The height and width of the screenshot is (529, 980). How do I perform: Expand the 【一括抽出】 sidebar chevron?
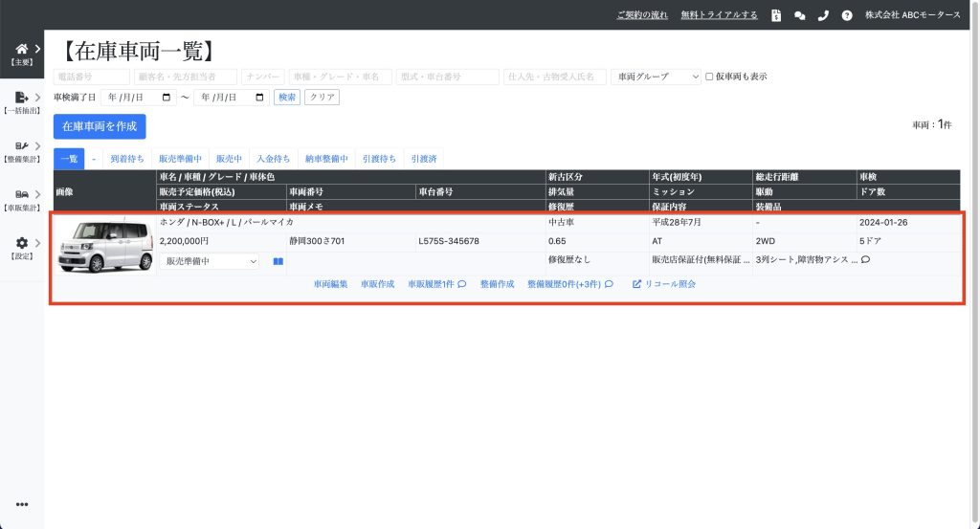37,97
